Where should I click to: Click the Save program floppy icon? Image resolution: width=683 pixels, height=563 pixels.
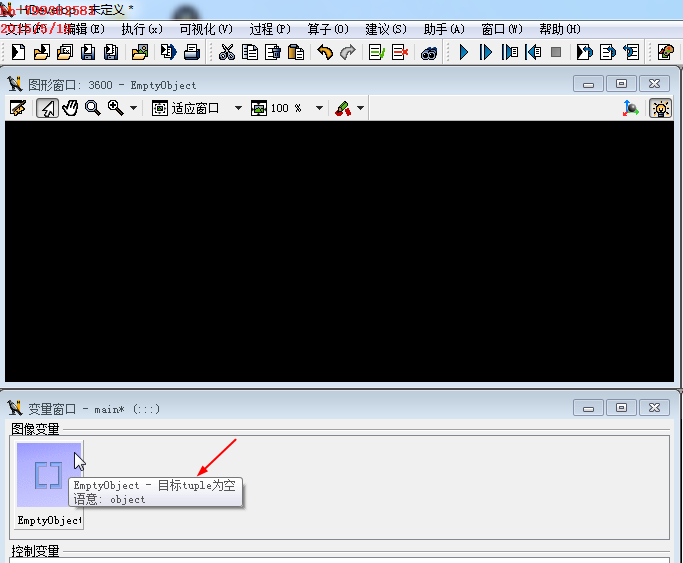click(x=88, y=52)
